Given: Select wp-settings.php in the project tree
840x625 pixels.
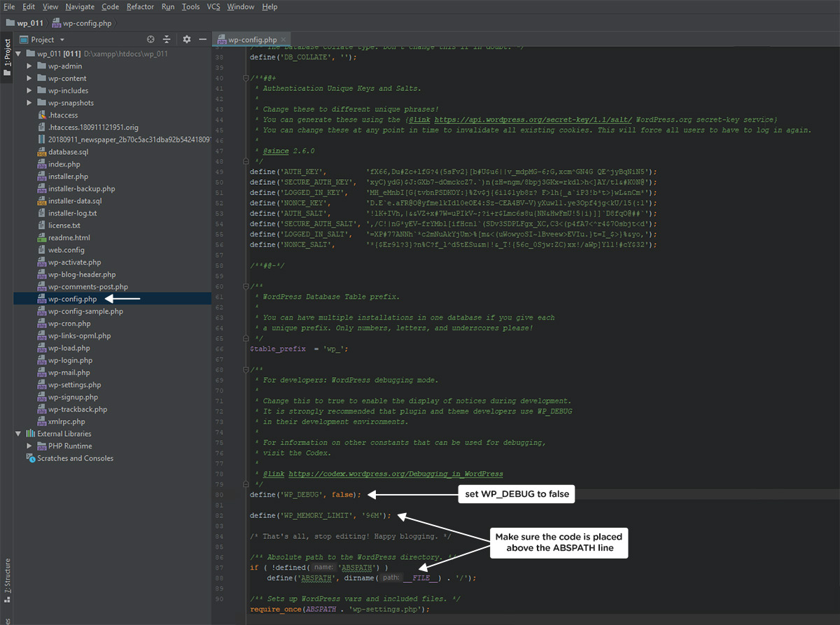Looking at the screenshot, I should coord(74,385).
